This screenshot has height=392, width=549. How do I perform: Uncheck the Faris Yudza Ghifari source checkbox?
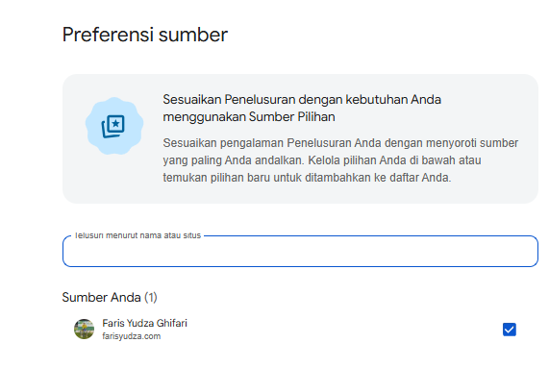point(509,330)
